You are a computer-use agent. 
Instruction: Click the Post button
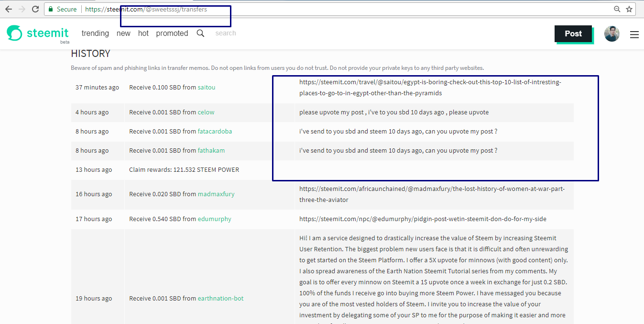pos(573,34)
